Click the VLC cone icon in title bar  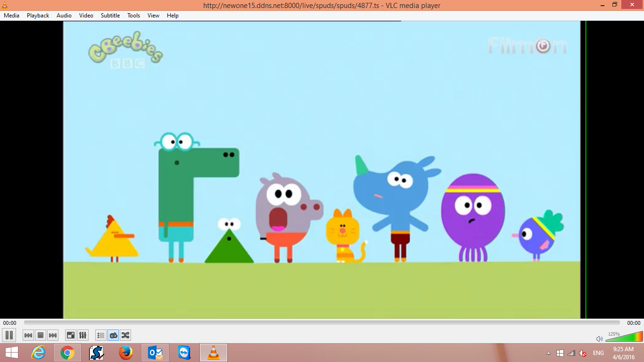[x=5, y=5]
